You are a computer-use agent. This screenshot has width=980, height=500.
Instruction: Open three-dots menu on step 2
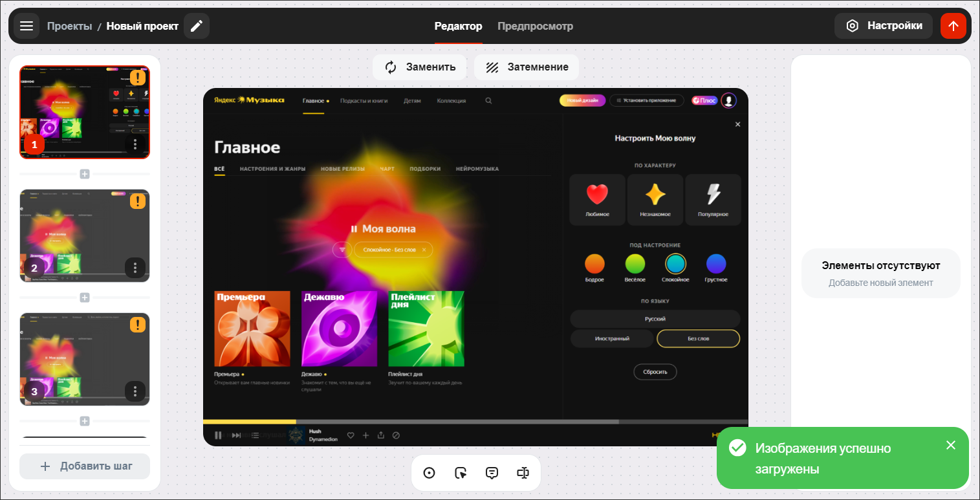pyautogui.click(x=135, y=268)
